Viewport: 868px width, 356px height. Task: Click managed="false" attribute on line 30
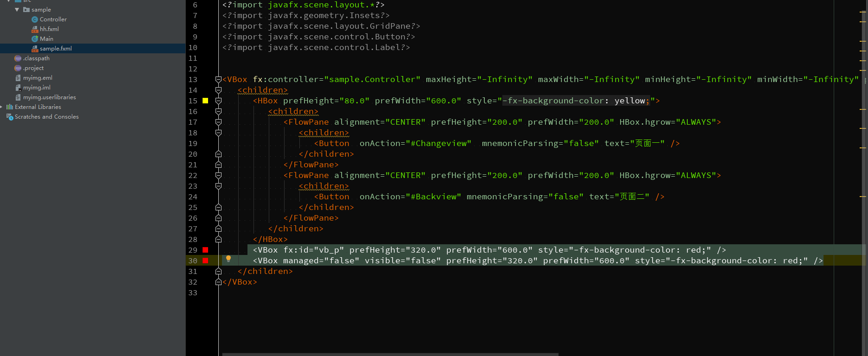[321, 261]
